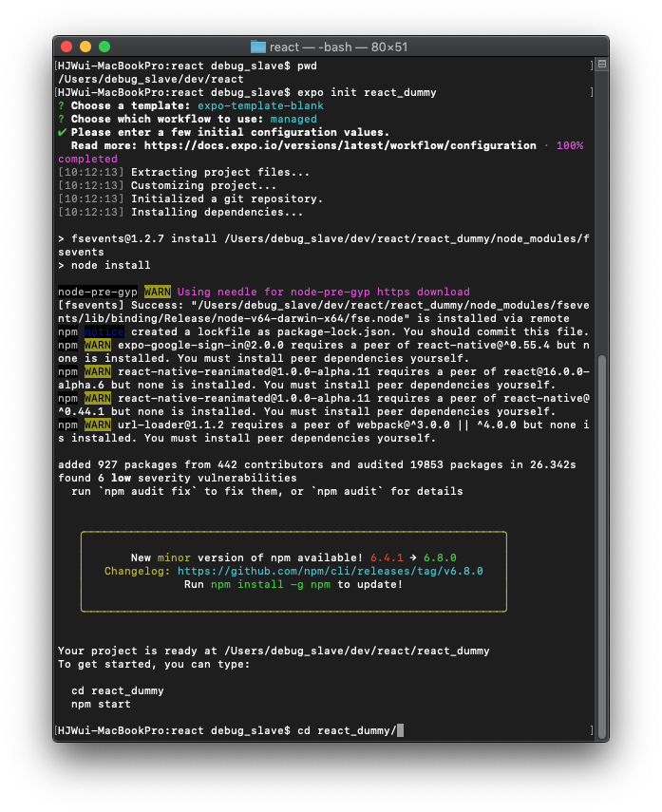This screenshot has width=662, height=812.
Task: Click the green '6.8.0' version number
Action: (440, 557)
